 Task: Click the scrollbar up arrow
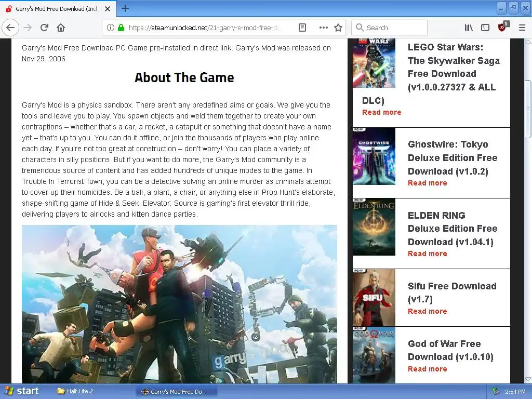[x=528, y=42]
